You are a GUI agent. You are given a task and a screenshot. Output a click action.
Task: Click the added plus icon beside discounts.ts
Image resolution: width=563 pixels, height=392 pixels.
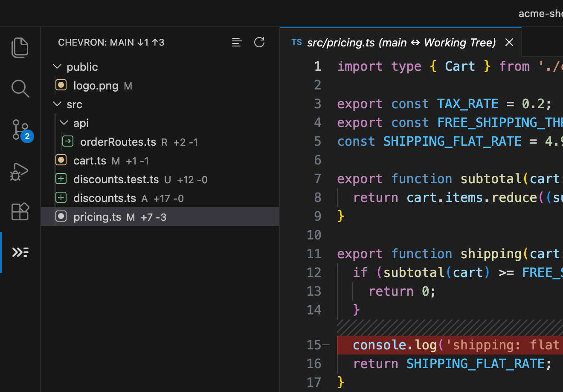tap(61, 198)
